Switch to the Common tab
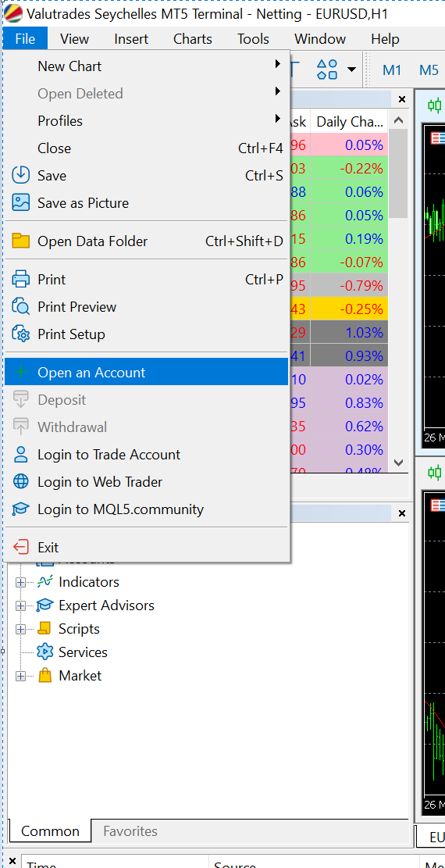445x868 pixels. coord(51,831)
